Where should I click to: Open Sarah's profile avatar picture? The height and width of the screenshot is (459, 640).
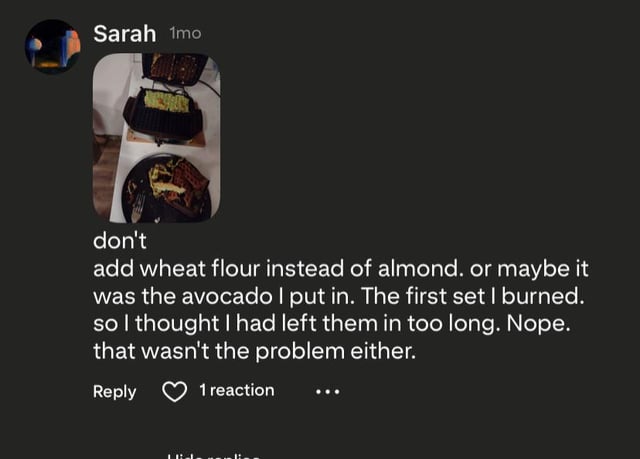coord(52,46)
